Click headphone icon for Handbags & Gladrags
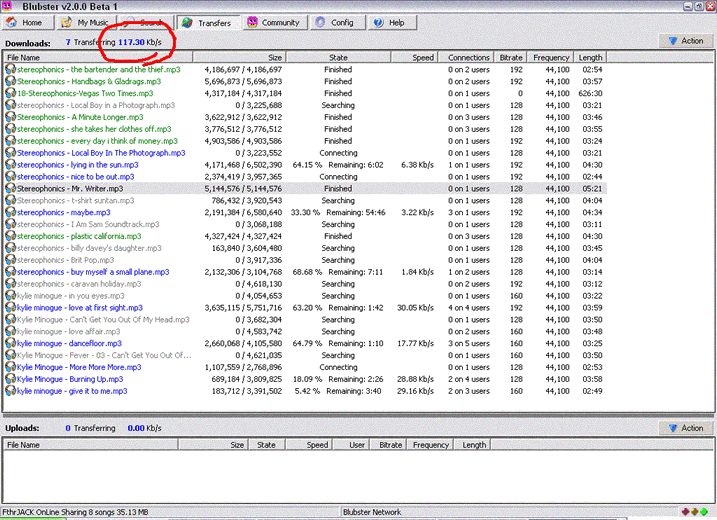This screenshot has height=520, width=717. [10, 81]
